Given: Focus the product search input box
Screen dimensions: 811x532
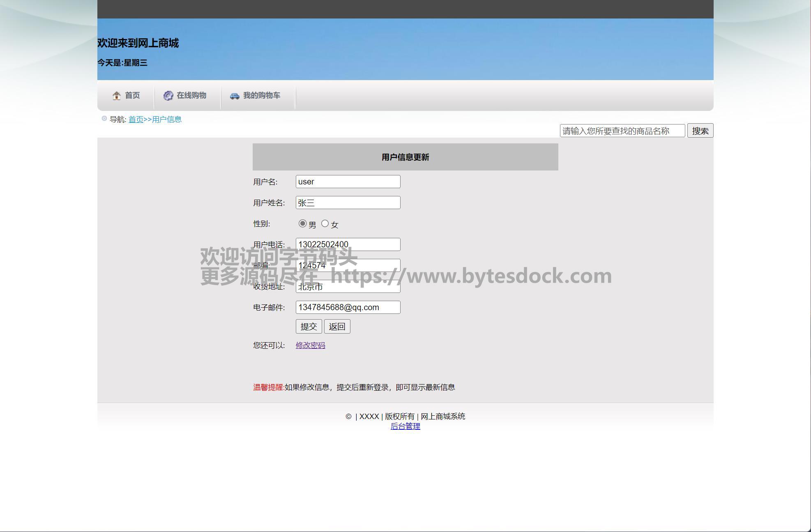Looking at the screenshot, I should [x=622, y=131].
